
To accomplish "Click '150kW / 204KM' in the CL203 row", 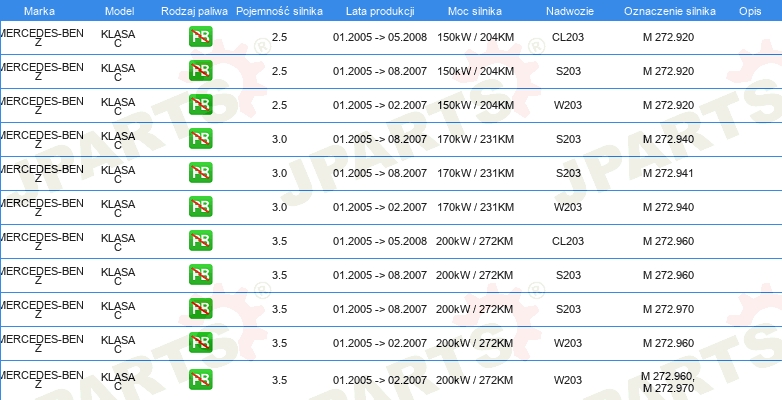I will (475, 37).
